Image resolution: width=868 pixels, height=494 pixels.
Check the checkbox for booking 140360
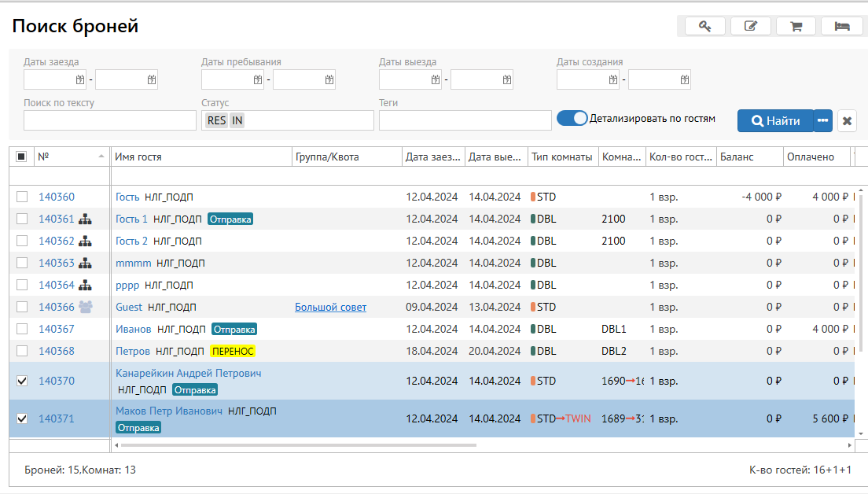tap(22, 197)
